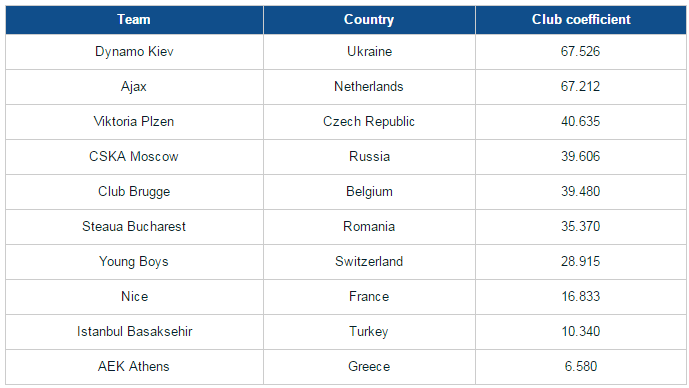The height and width of the screenshot is (388, 689).
Task: Click Istanbul Basaksehir in the table
Action: (x=134, y=332)
